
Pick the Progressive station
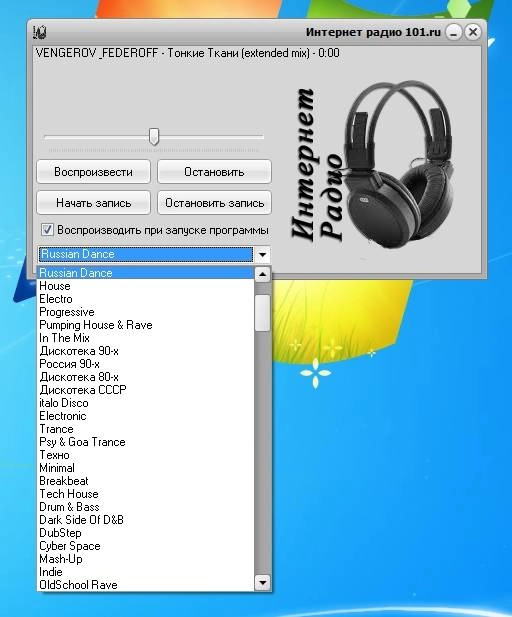point(146,312)
